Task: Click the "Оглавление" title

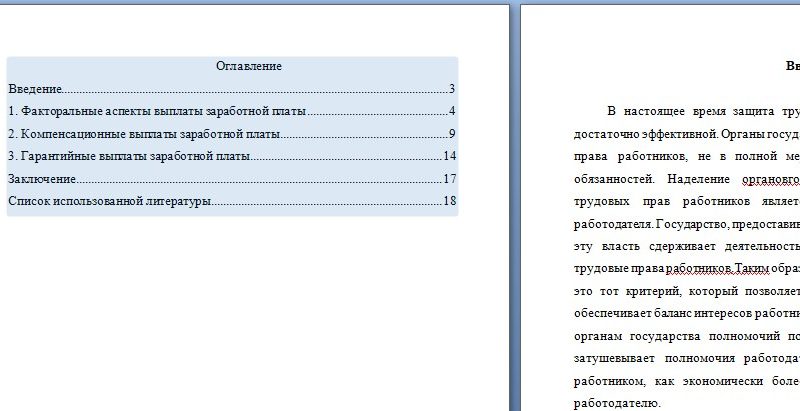Action: click(249, 66)
